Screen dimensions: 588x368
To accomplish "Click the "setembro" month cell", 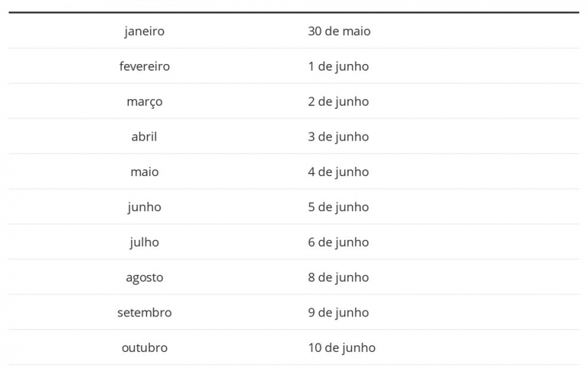I will click(144, 312).
